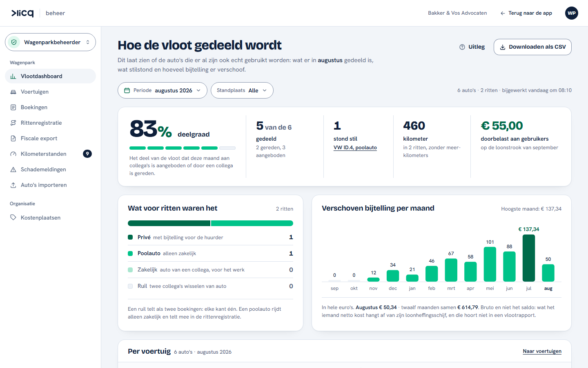Open the Wagenparkbeheerder role switcher
This screenshot has height=368, width=588.
[x=50, y=42]
